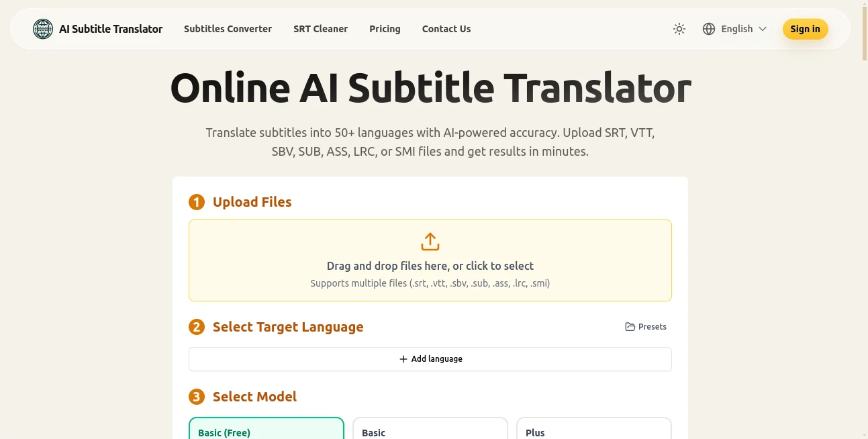The height and width of the screenshot is (439, 868).
Task: Click the Online AI Subtitle Translator title
Action: click(x=430, y=88)
